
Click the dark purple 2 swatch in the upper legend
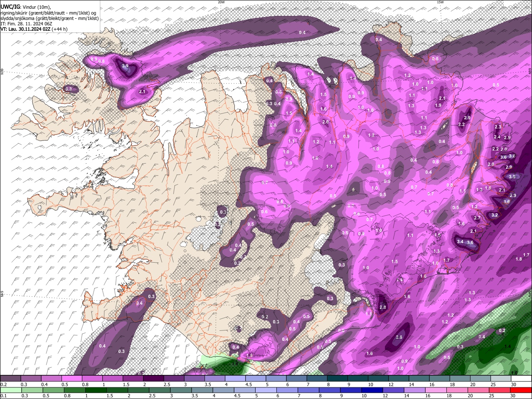tap(153, 379)
